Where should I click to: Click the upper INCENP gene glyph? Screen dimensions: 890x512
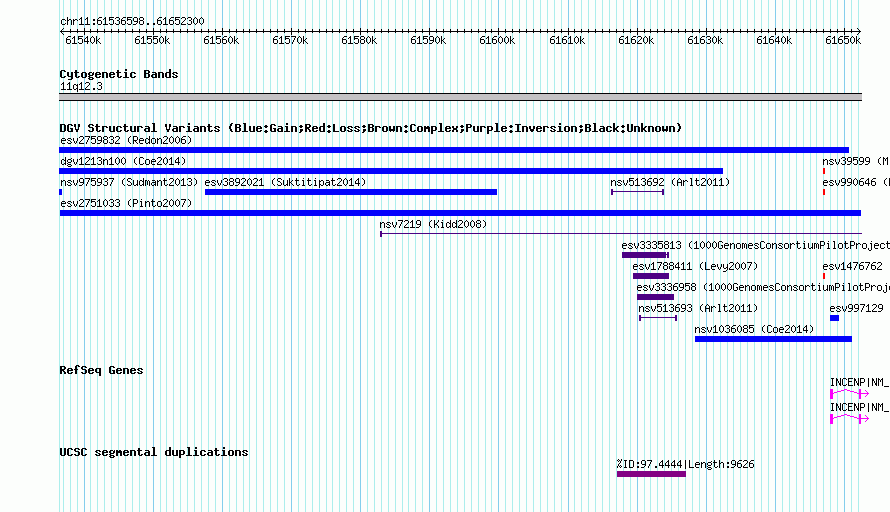coord(849,393)
